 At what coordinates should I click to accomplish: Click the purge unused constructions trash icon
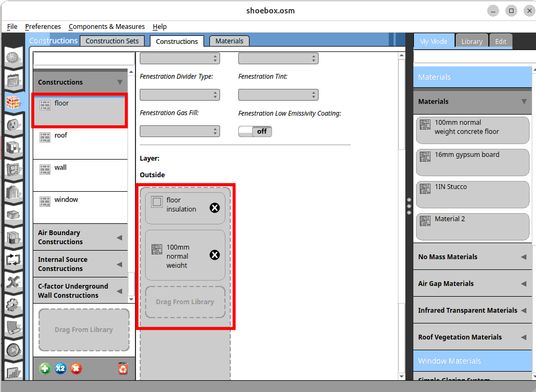coord(123,368)
